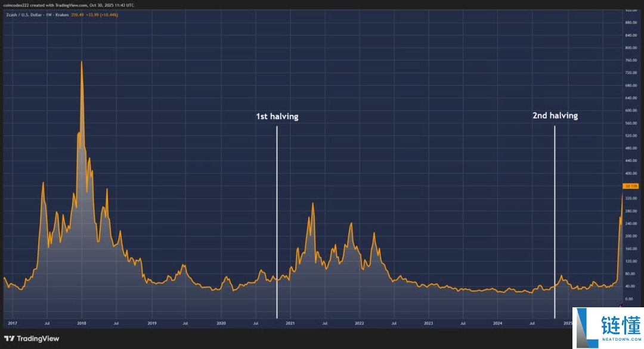Click the 760.00 price axis label
This screenshot has height=349, width=644.
[x=630, y=60]
